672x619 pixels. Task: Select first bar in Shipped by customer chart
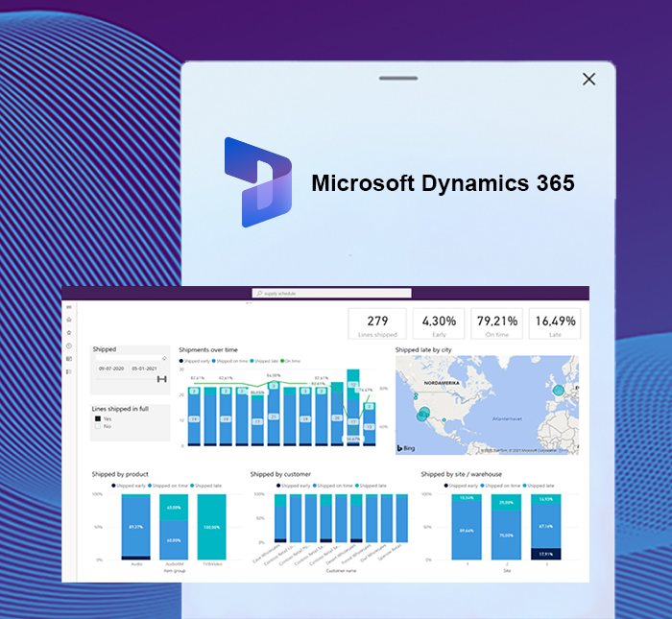click(x=280, y=518)
